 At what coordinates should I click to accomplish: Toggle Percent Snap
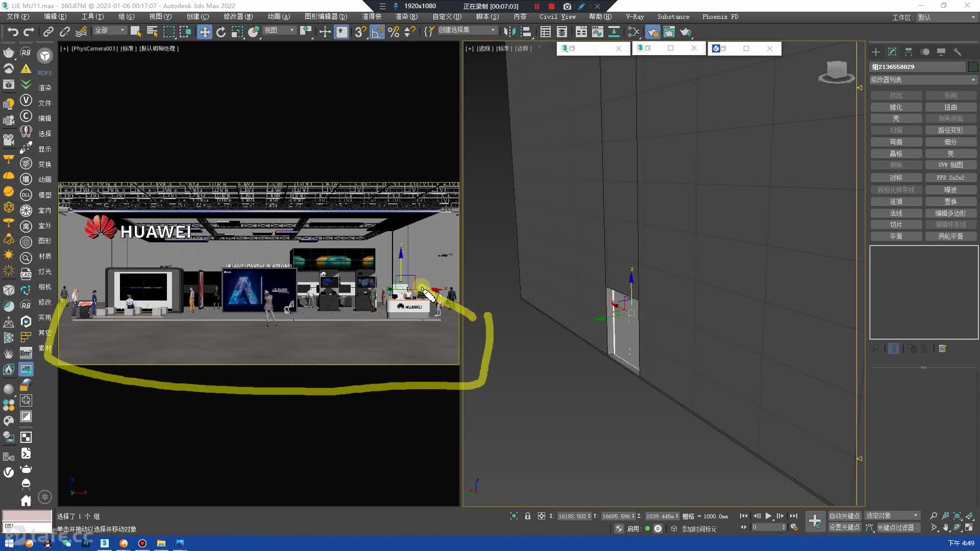(x=394, y=32)
